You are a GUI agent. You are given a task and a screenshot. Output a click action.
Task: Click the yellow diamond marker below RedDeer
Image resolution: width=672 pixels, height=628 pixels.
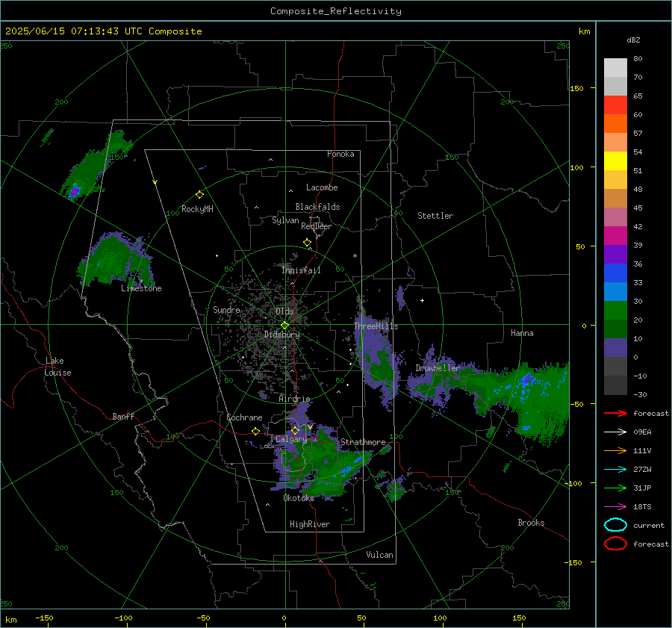(x=307, y=243)
